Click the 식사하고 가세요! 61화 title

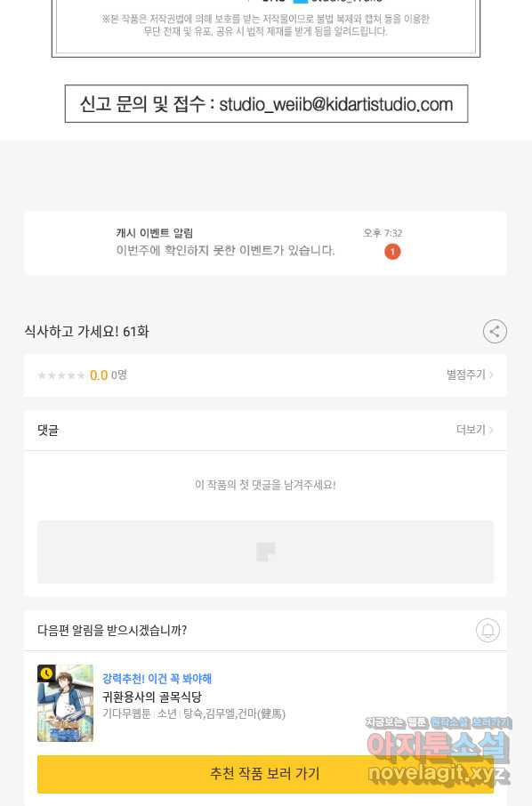pyautogui.click(x=87, y=332)
